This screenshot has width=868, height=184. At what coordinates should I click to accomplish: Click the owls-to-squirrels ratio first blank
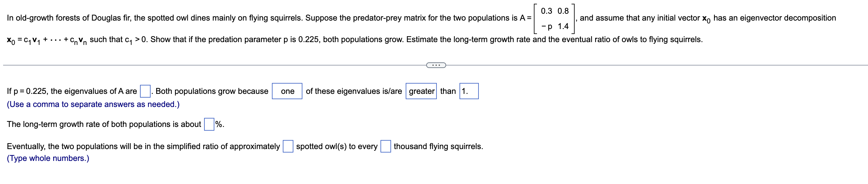click(287, 146)
